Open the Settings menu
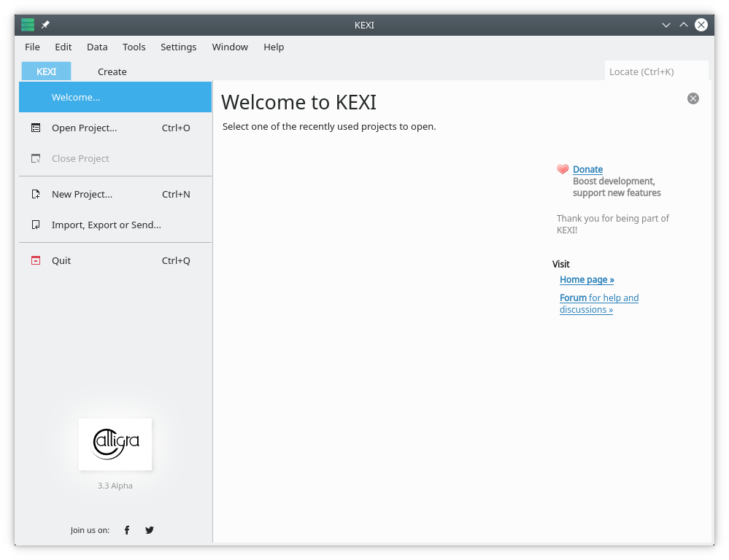 point(178,47)
